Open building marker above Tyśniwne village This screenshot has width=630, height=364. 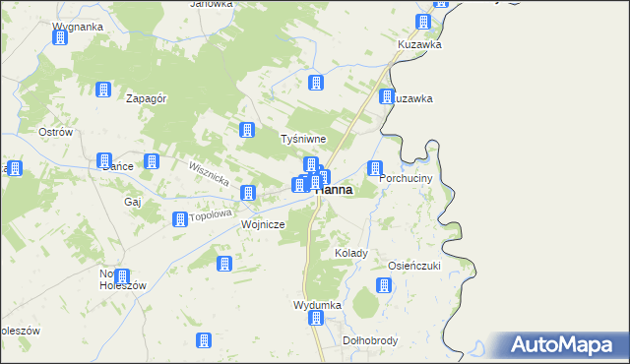pyautogui.click(x=316, y=83)
